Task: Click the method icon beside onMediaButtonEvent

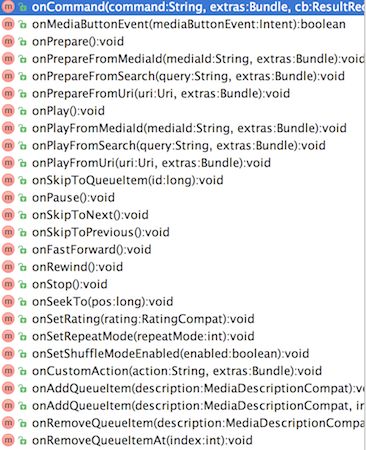Action: pyautogui.click(x=8, y=24)
